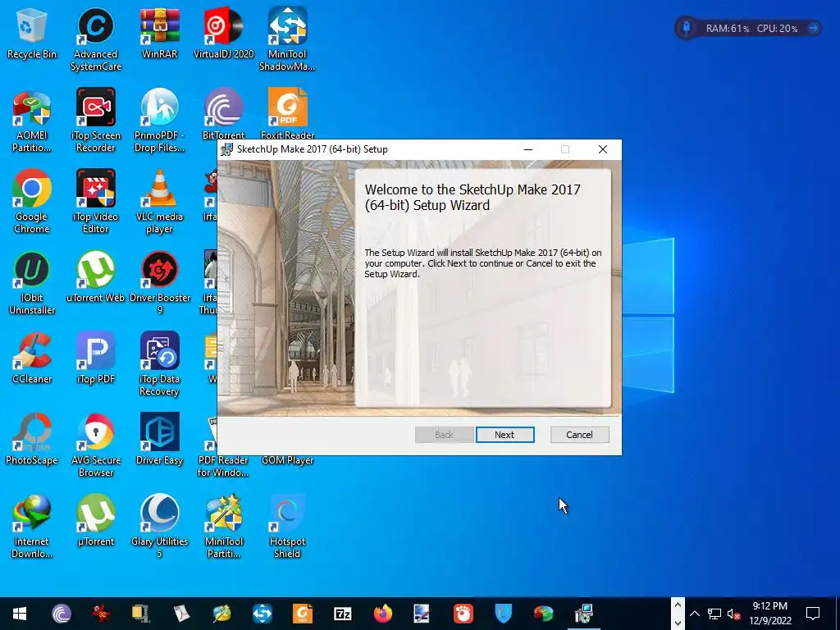Open Foxit Reader from the taskbar
The width and height of the screenshot is (840, 630).
(x=303, y=614)
